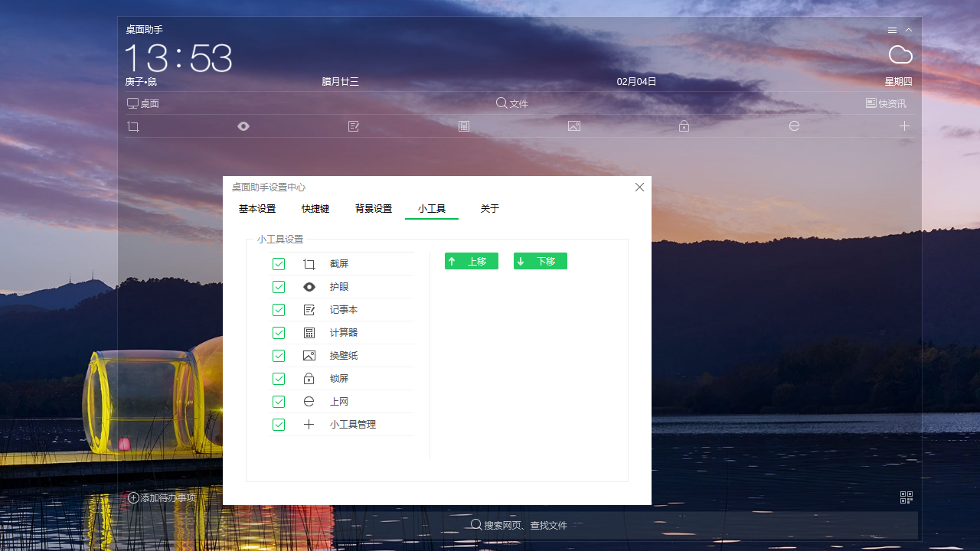980x551 pixels.
Task: Open the hamburger menu at top right
Action: (x=892, y=31)
